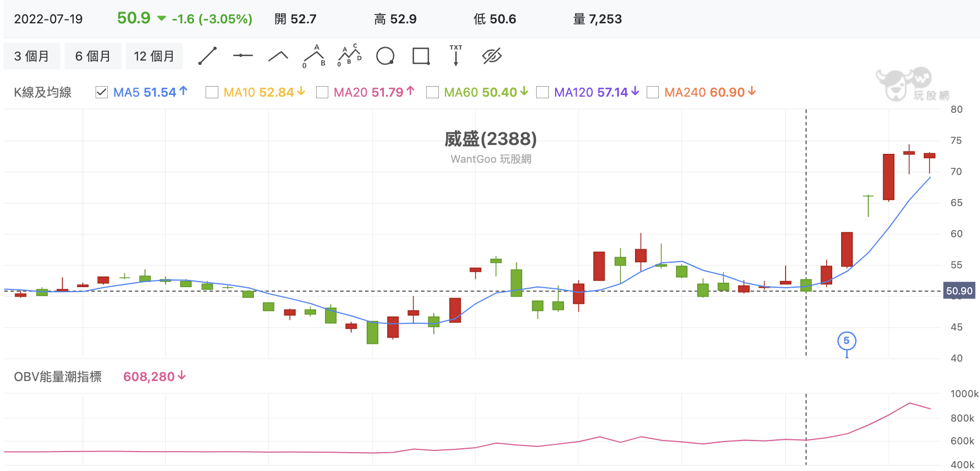This screenshot has width=980, height=471.
Task: Select the TXT text annotation tool
Action: coord(456,56)
